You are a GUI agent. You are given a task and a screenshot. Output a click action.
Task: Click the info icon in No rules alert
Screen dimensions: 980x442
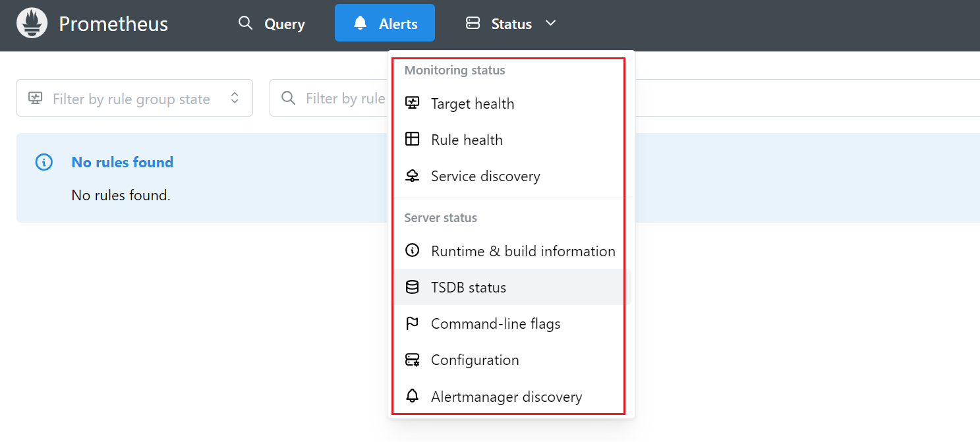[x=43, y=162]
